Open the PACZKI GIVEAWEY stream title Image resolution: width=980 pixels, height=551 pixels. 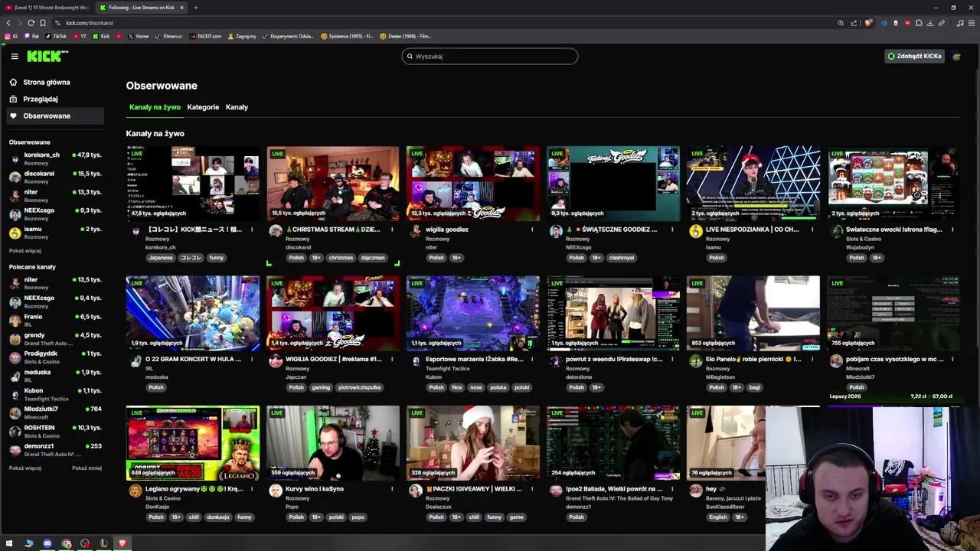pos(475,489)
